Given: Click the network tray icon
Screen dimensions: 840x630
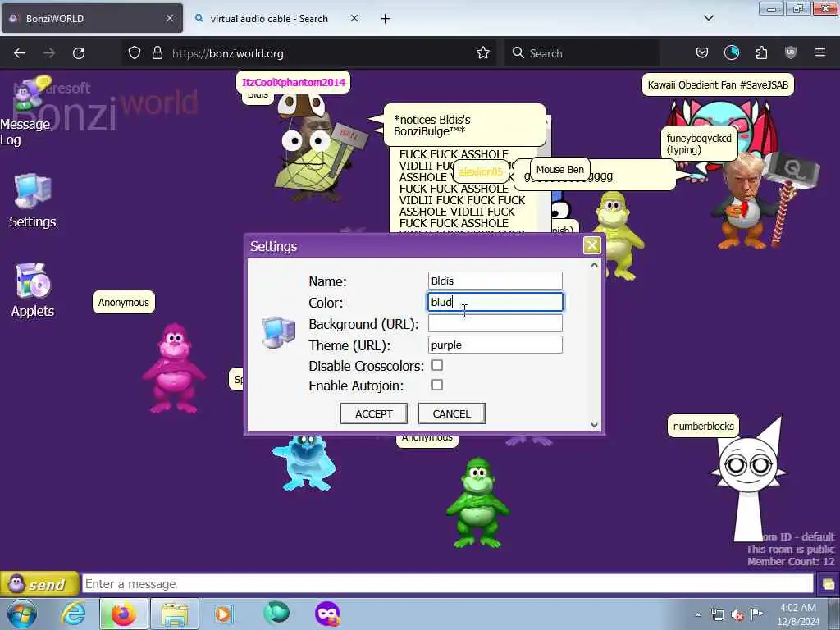Looking at the screenshot, I should click(717, 615).
